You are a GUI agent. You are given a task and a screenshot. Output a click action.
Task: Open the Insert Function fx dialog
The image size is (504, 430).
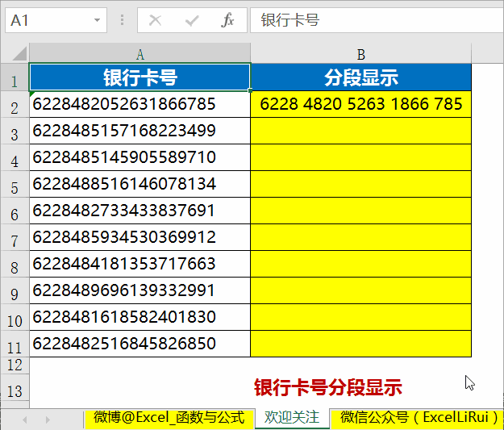tap(227, 20)
